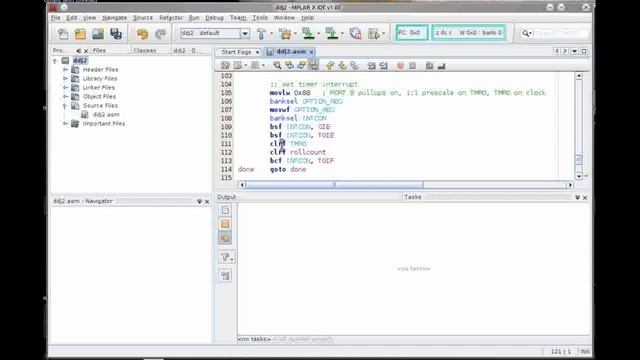Click the New File toolbar icon
The height and width of the screenshot is (360, 640).
pyautogui.click(x=63, y=33)
